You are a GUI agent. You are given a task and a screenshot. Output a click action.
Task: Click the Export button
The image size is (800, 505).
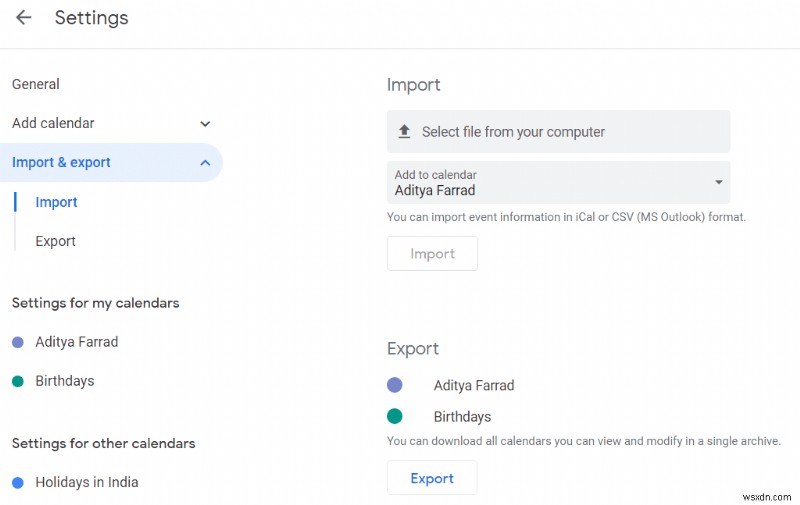click(432, 478)
